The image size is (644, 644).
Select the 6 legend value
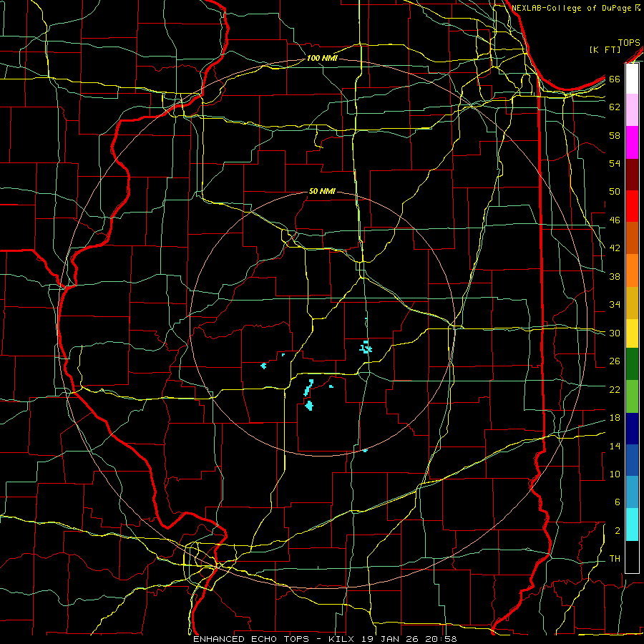coord(617,502)
